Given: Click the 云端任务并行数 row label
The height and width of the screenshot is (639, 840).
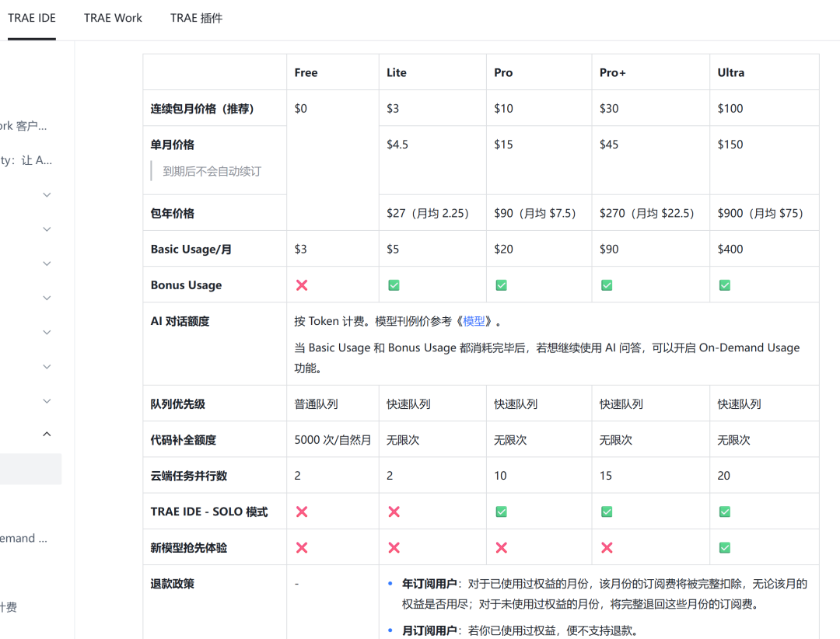Looking at the screenshot, I should 188,476.
